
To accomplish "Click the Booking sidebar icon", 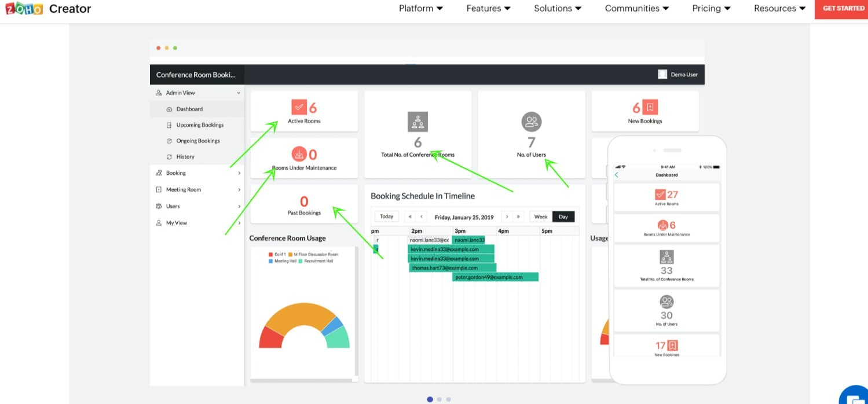I will 159,173.
